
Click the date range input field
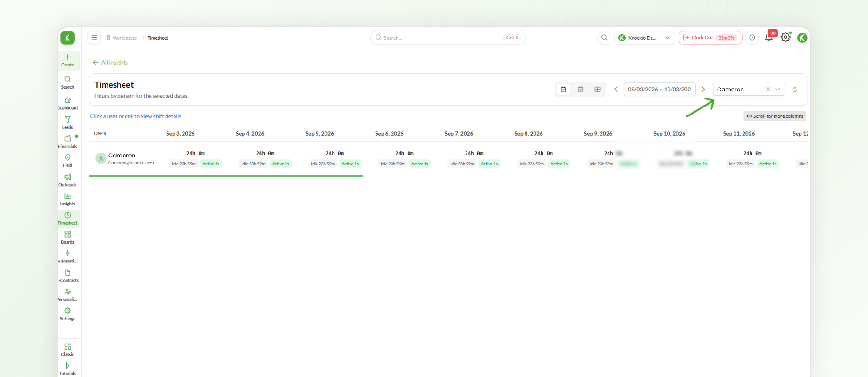click(659, 90)
